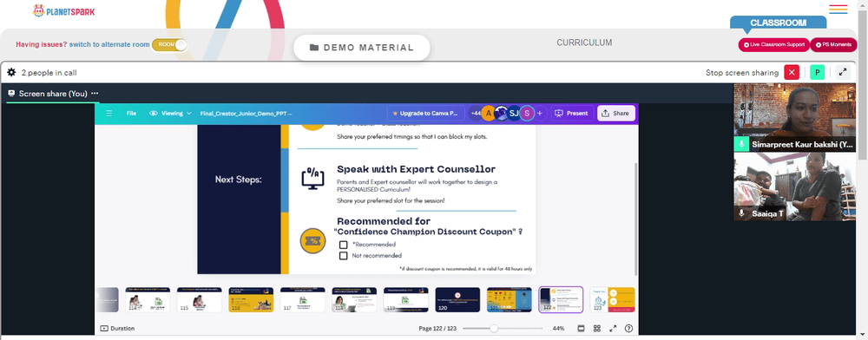Click orange A collaborator avatar
Image resolution: width=868 pixels, height=340 pixels.
pos(488,114)
